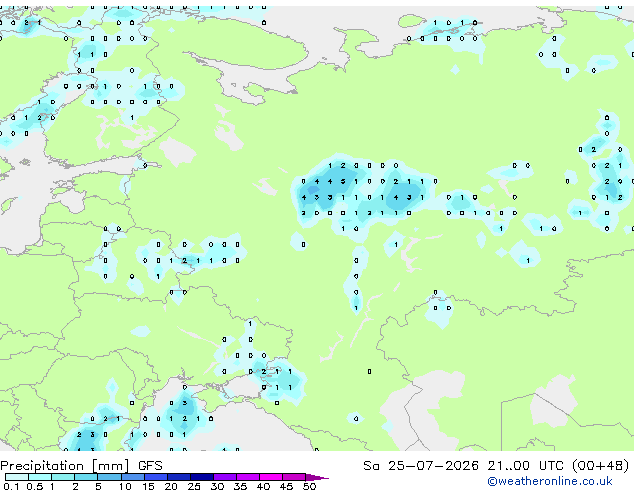Viewport: 634px width, 490px height.
Task: Select the 15–20 mm legend swatch
Action: click(x=156, y=477)
